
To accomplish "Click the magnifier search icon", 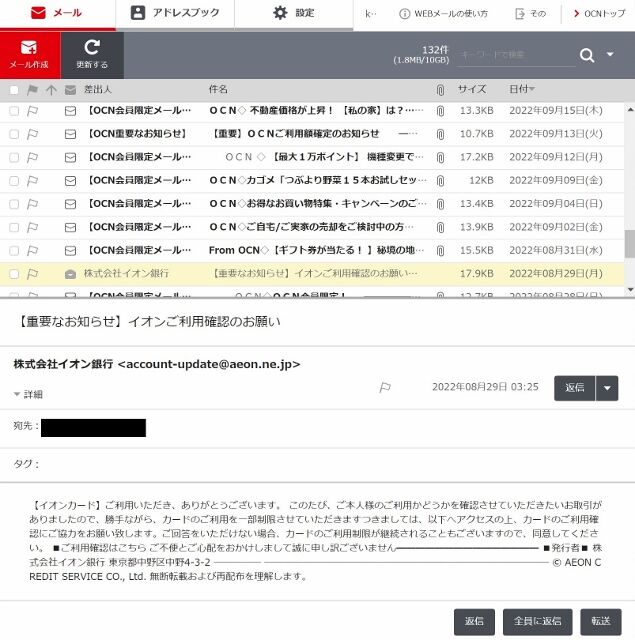I will click(587, 55).
